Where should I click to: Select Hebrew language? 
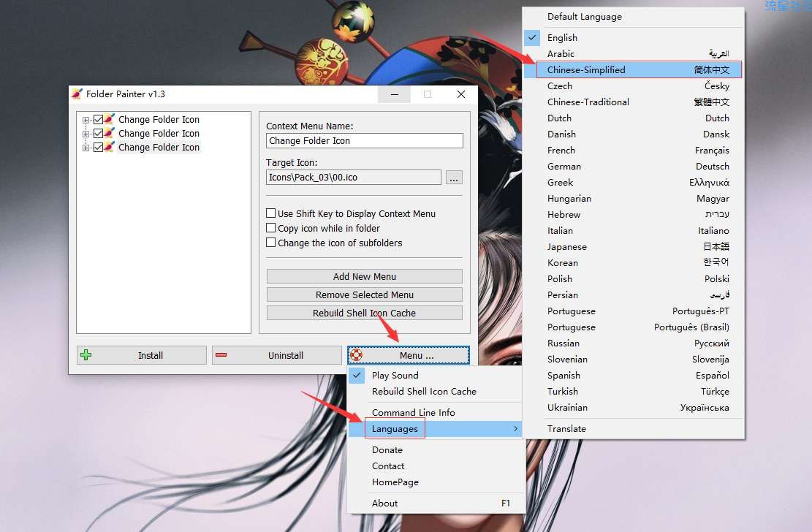(x=634, y=214)
